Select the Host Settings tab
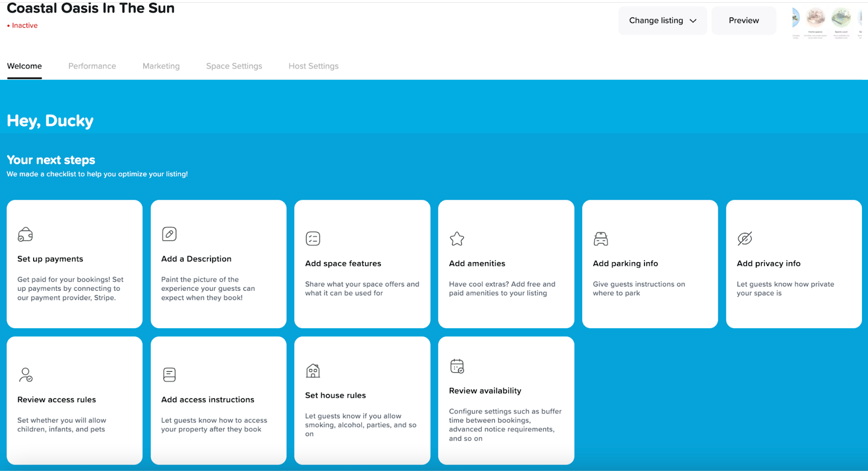868x471 pixels. (314, 66)
